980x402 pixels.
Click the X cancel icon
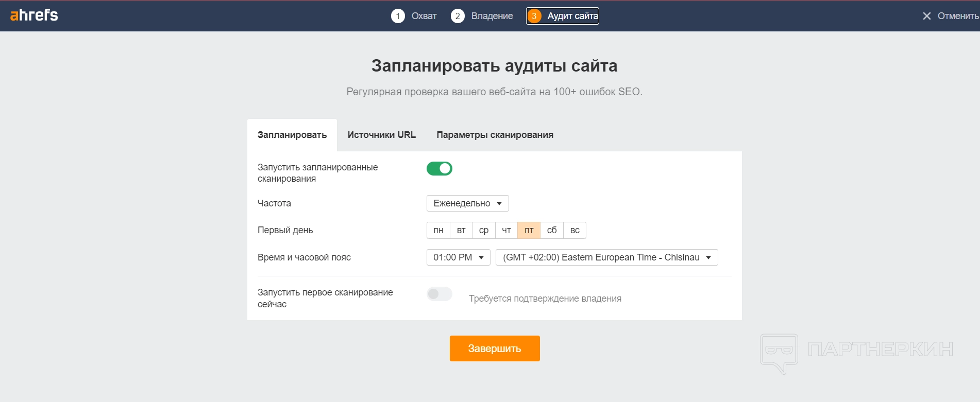(926, 16)
